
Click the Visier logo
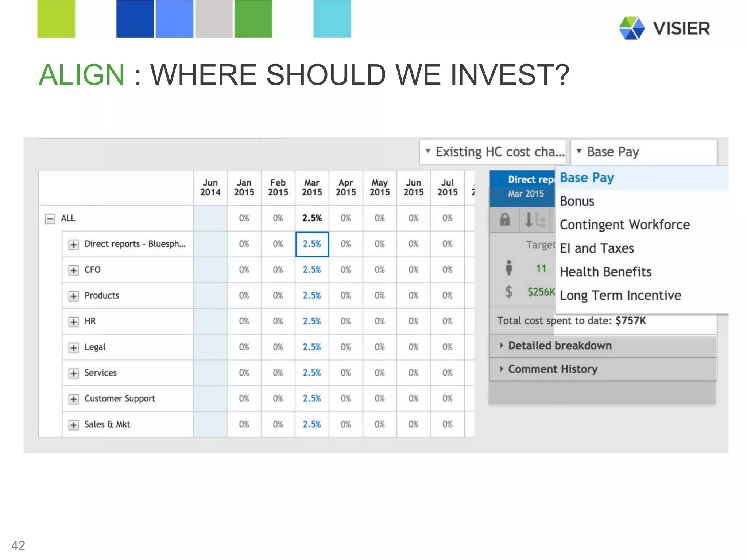click(x=665, y=28)
